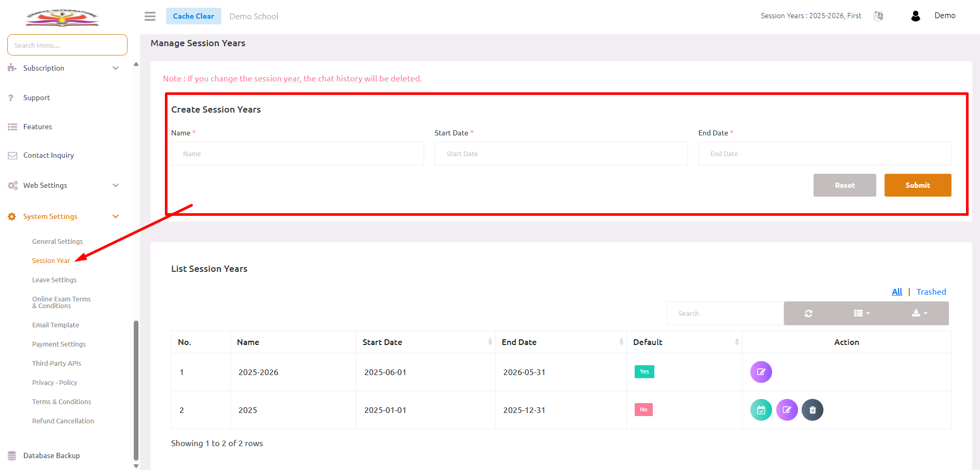Set session 2025 as default via calendar icon

(x=761, y=410)
